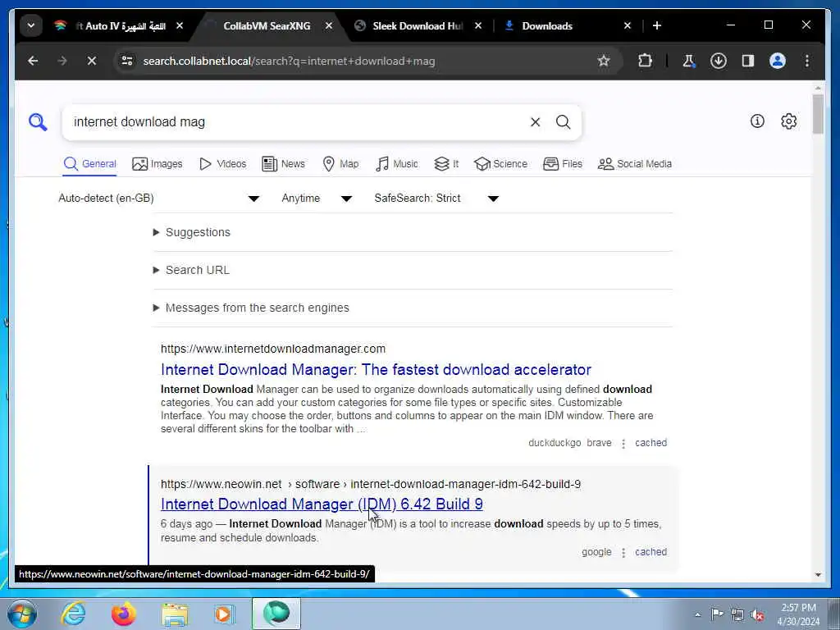Expand Messages from the search engines
The width and height of the screenshot is (840, 630).
coord(251,308)
